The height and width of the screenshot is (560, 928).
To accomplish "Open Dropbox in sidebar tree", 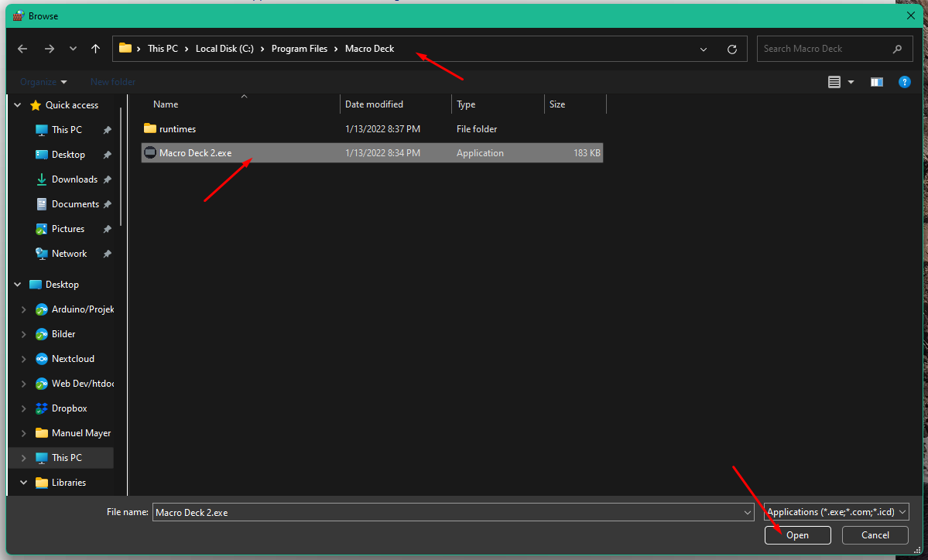I will tap(69, 408).
